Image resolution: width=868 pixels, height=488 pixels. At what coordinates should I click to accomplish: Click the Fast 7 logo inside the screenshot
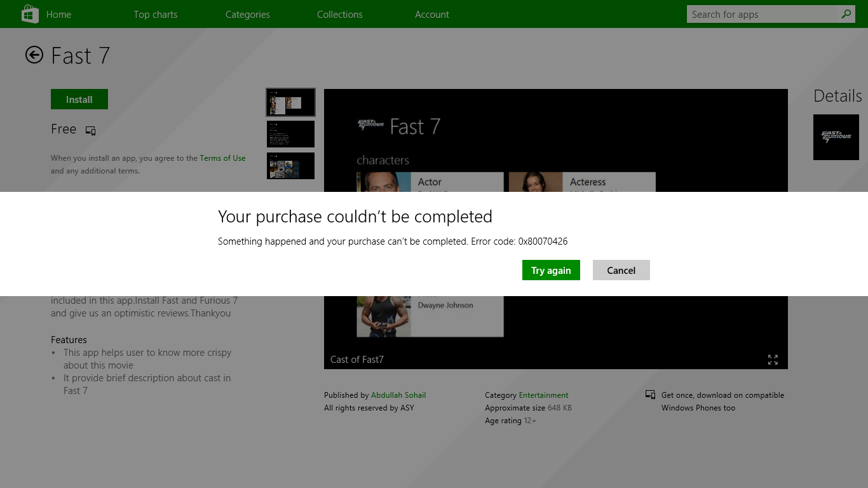click(371, 125)
